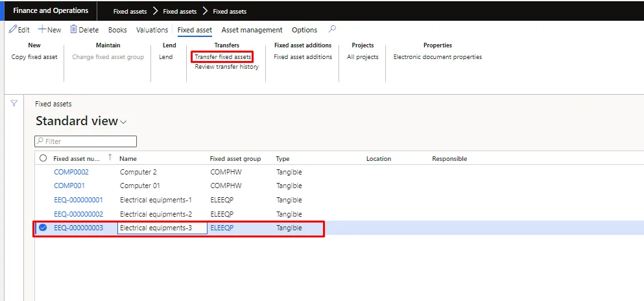
Task: Click the Delete trash button
Action: 84,30
